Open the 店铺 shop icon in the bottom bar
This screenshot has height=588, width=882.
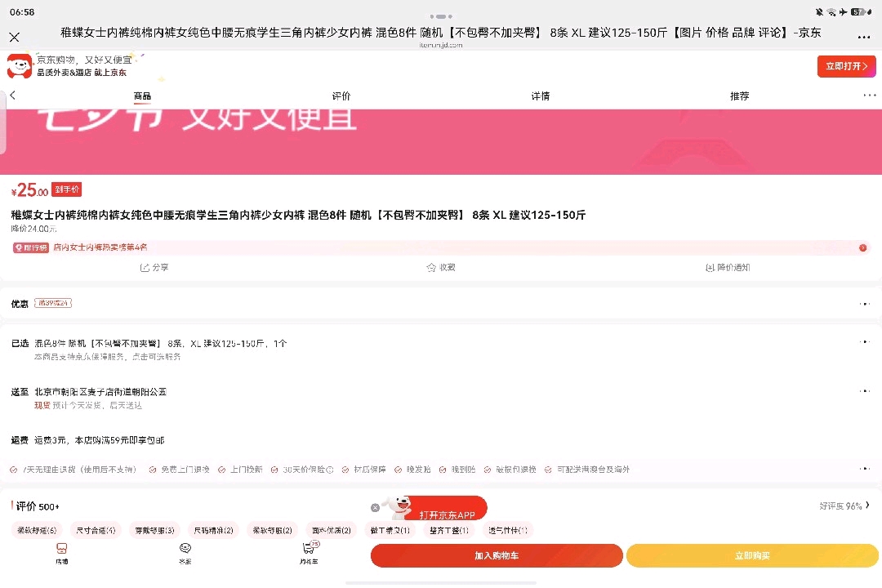(x=62, y=554)
